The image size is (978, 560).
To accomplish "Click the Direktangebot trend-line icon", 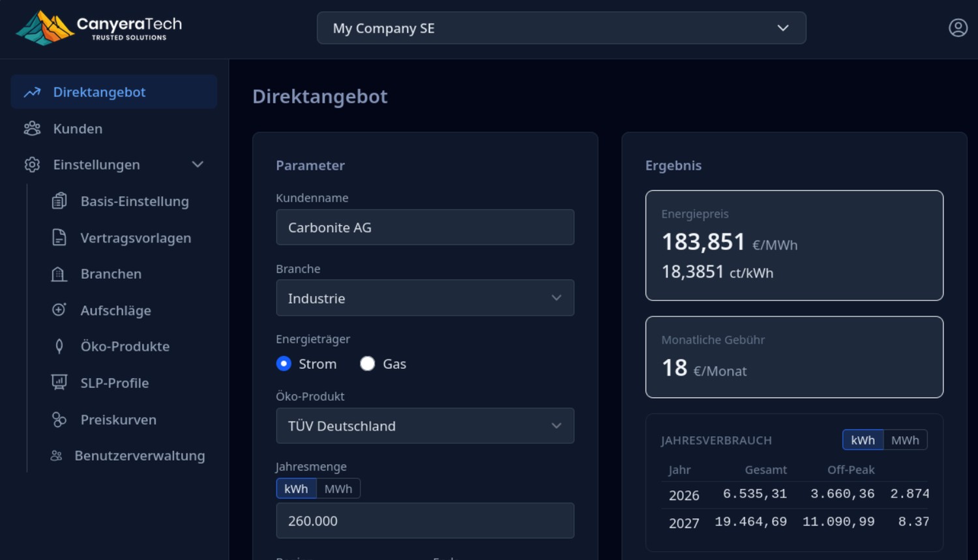I will (32, 93).
